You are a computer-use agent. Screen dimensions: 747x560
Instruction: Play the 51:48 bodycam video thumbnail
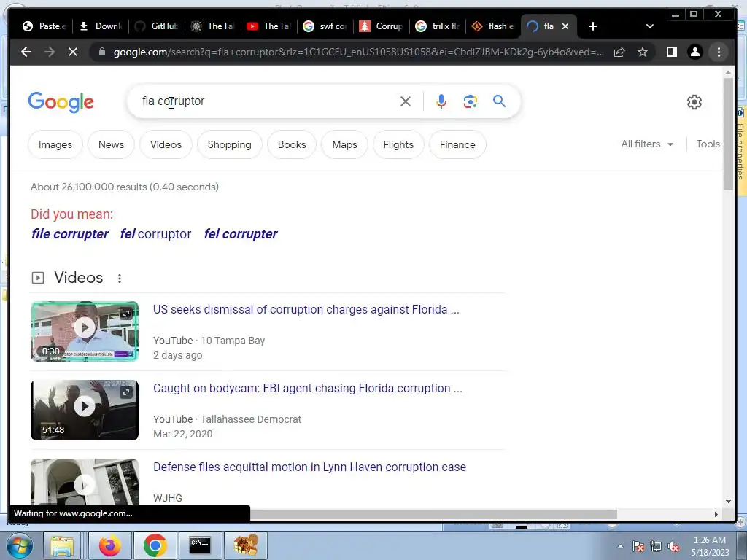pos(85,410)
